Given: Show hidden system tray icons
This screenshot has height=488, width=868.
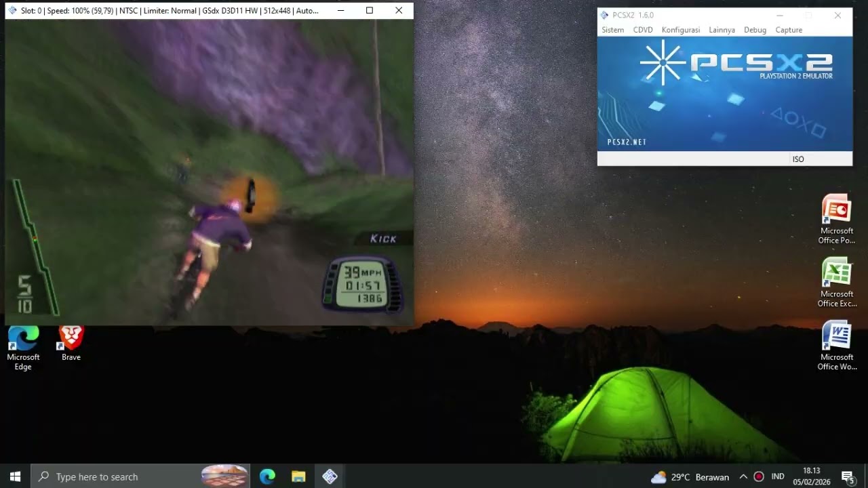Looking at the screenshot, I should (743, 476).
